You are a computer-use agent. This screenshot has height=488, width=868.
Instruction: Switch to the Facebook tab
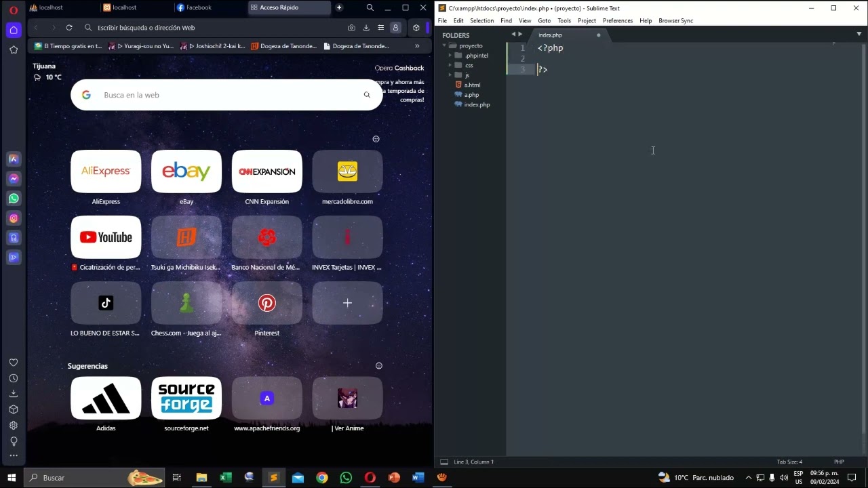tap(207, 8)
